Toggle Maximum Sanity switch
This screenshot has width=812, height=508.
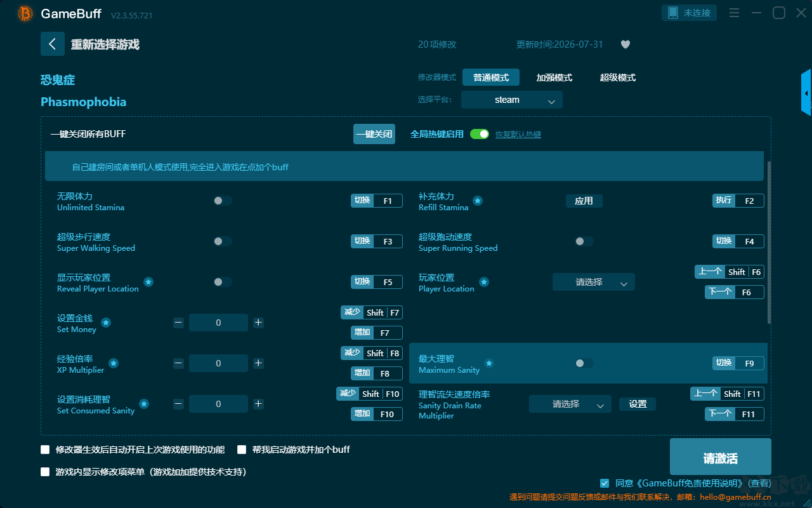coord(584,363)
